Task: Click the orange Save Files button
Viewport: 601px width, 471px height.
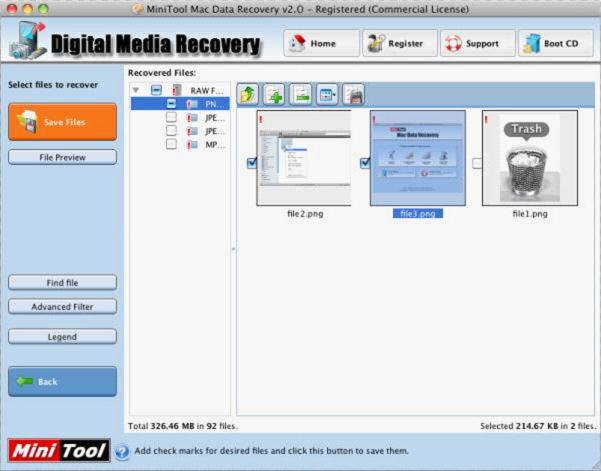Action: click(62, 122)
